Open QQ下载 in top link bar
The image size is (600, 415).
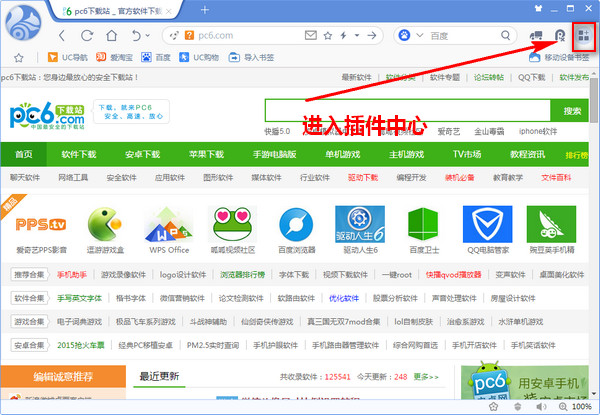point(532,77)
